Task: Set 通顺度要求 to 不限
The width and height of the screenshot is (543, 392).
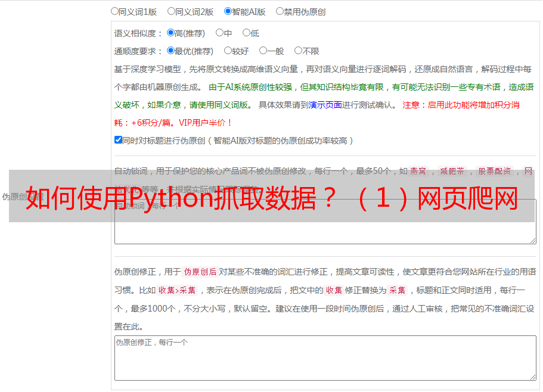Action: [298, 51]
